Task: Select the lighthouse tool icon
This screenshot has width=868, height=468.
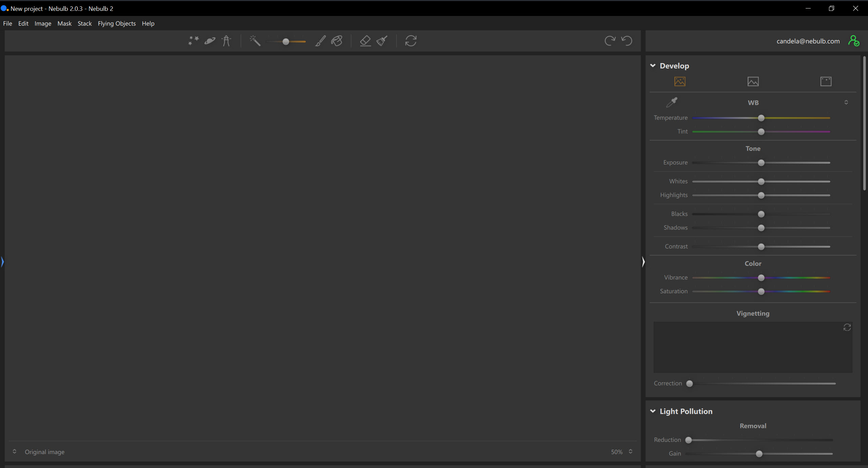Action: click(x=226, y=41)
